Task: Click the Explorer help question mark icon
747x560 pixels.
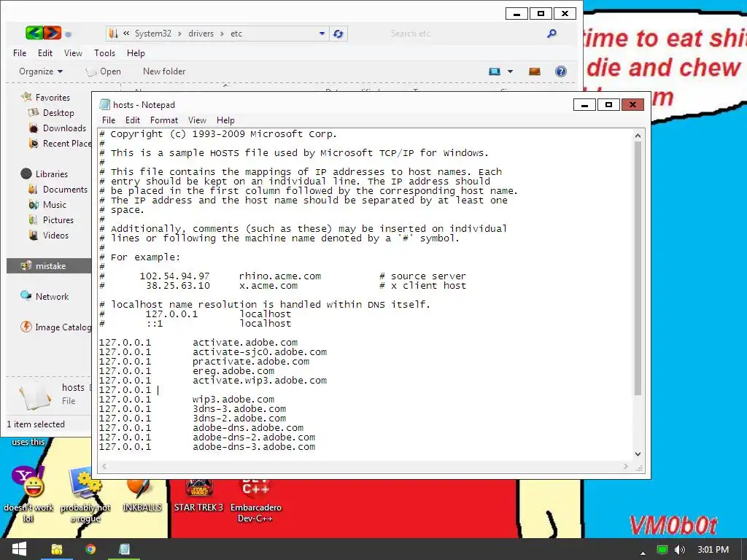Action: click(561, 71)
